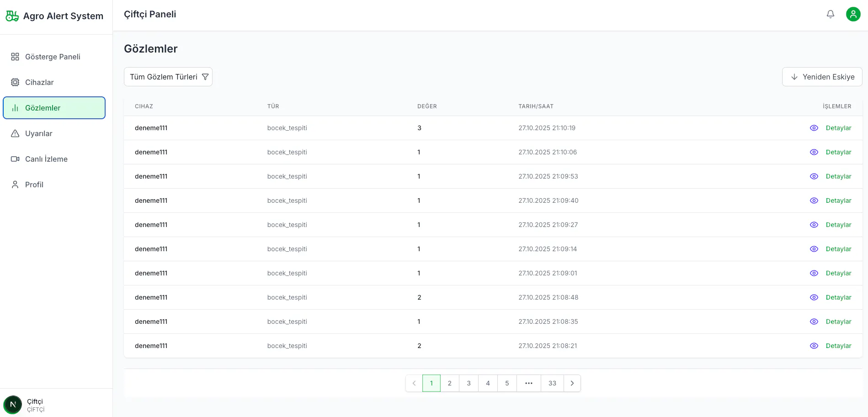Click the Çiftçi Paneli header title
The image size is (868, 417).
click(x=150, y=14)
